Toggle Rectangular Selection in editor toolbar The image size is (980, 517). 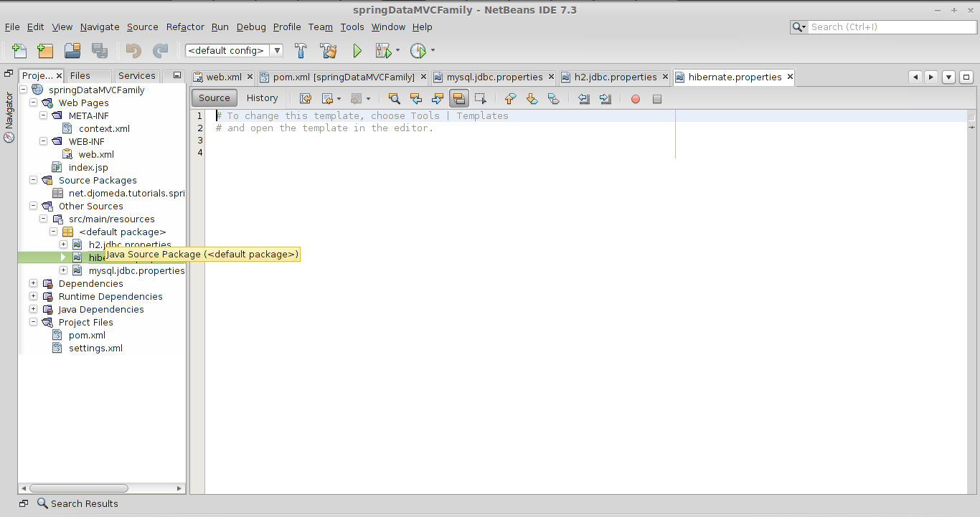click(x=481, y=99)
